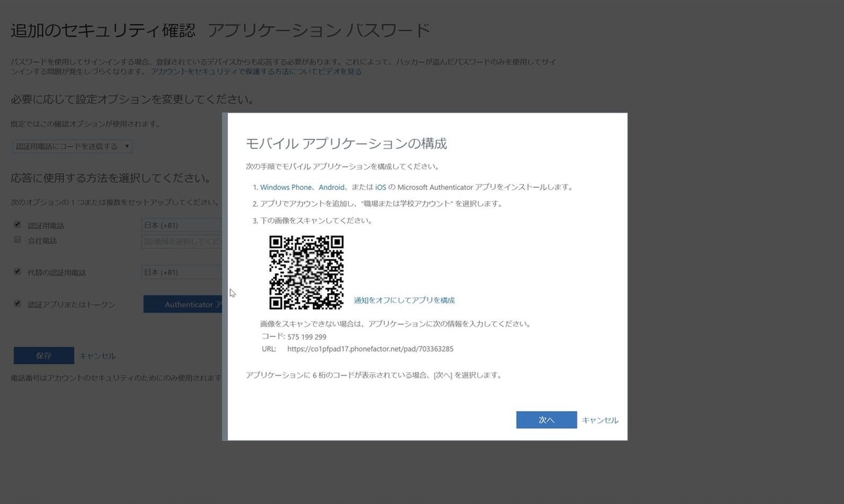
Task: Click the QR code image
Action: [x=306, y=273]
